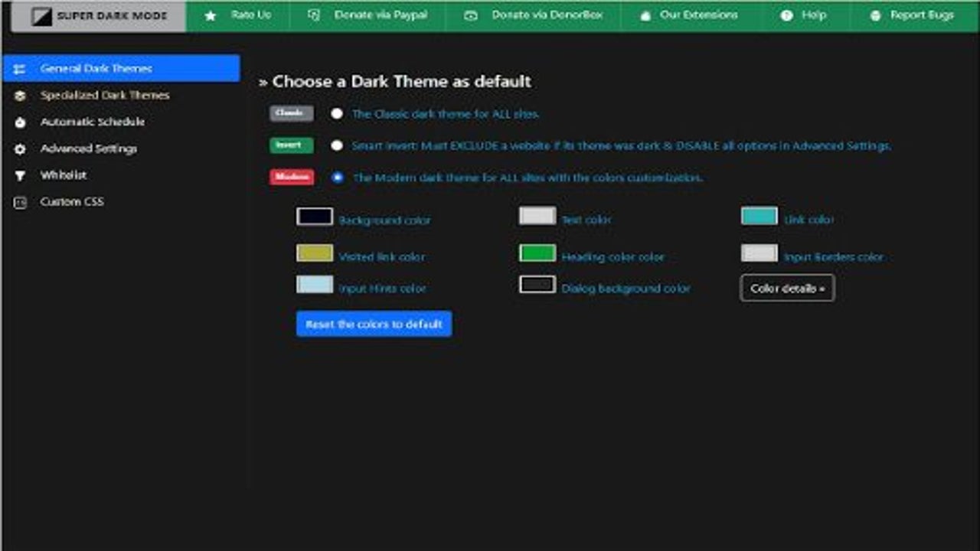Click the Whitelist filter icon
Screen dimensions: 980x551
[x=20, y=176]
